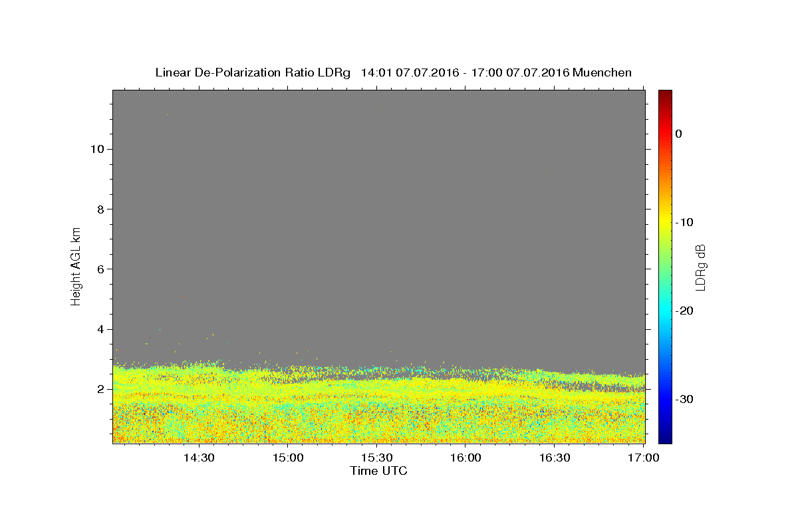Click the plot title text
The image size is (798, 532).
pyautogui.click(x=393, y=72)
